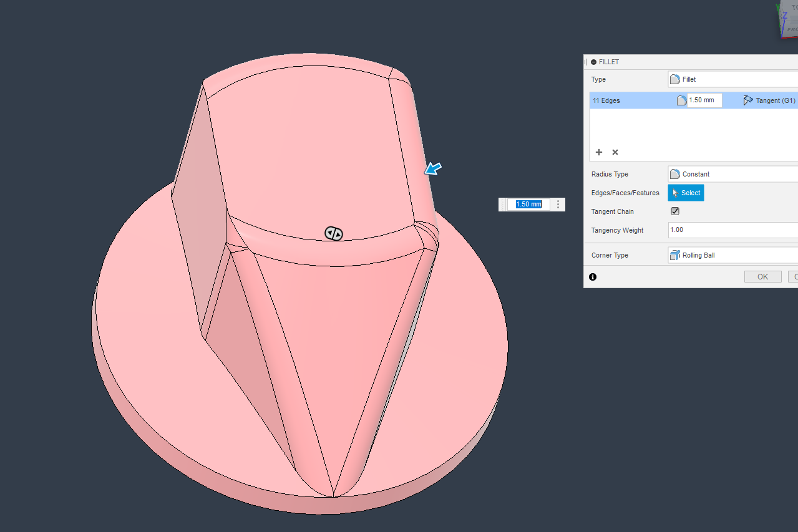Click the Corner Type label
Screen dimensions: 798x532
(610, 255)
